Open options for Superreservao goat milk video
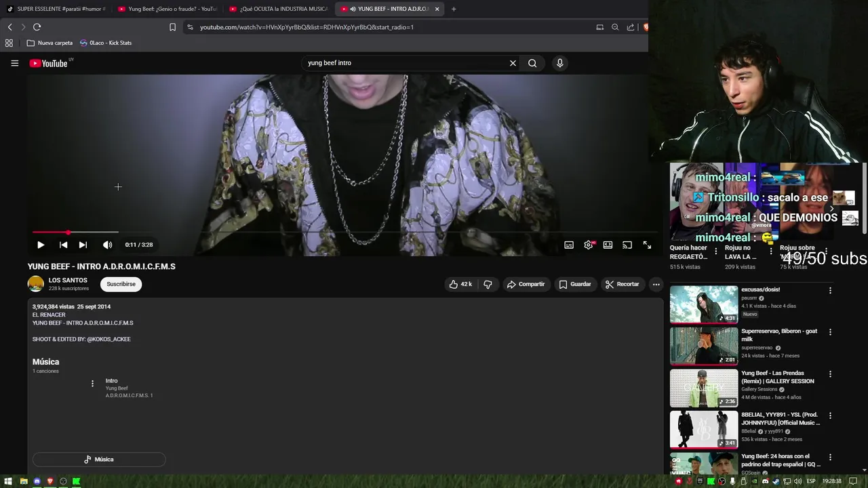 830,332
